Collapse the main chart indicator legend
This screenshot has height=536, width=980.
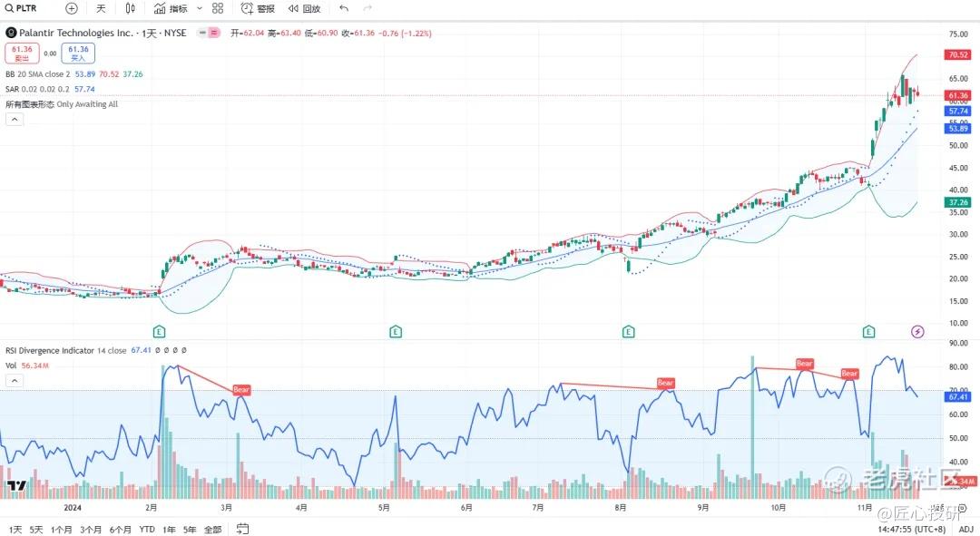15,119
